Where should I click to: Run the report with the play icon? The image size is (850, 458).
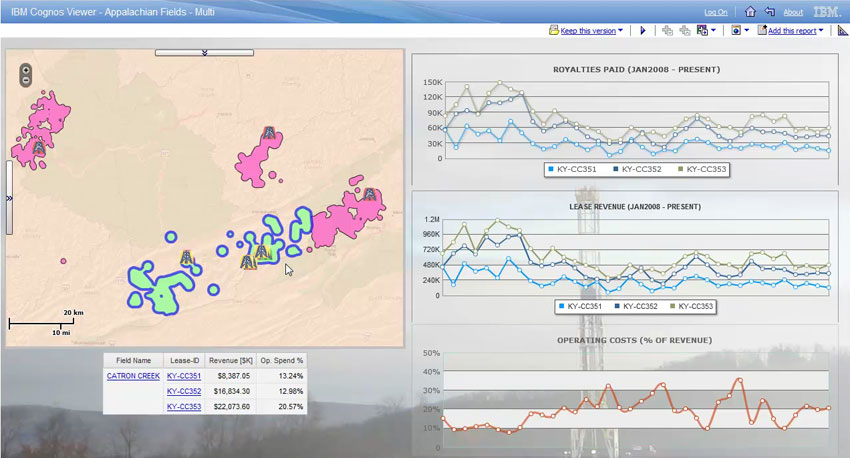(643, 31)
